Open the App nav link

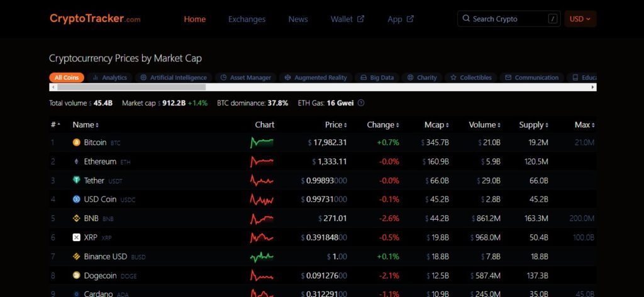(x=401, y=19)
